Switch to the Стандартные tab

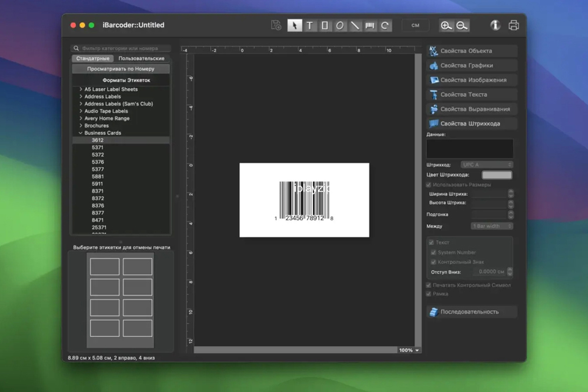tap(93, 59)
